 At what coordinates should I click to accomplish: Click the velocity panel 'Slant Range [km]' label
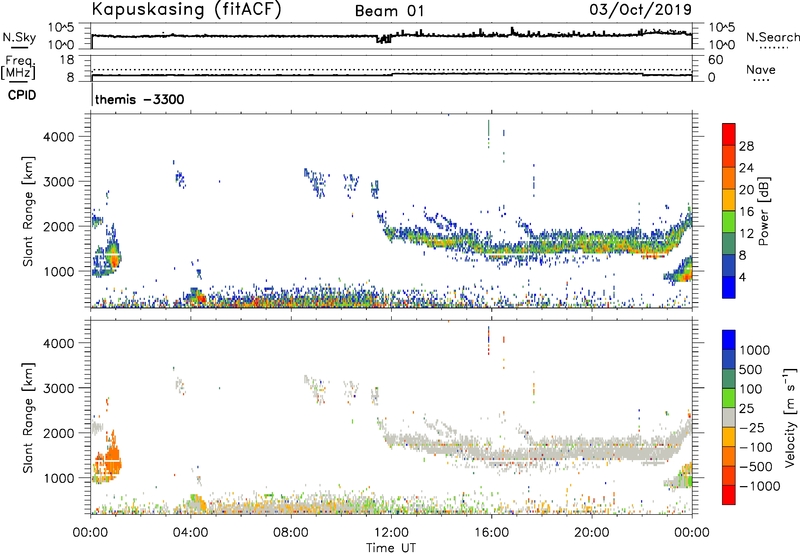coord(28,418)
